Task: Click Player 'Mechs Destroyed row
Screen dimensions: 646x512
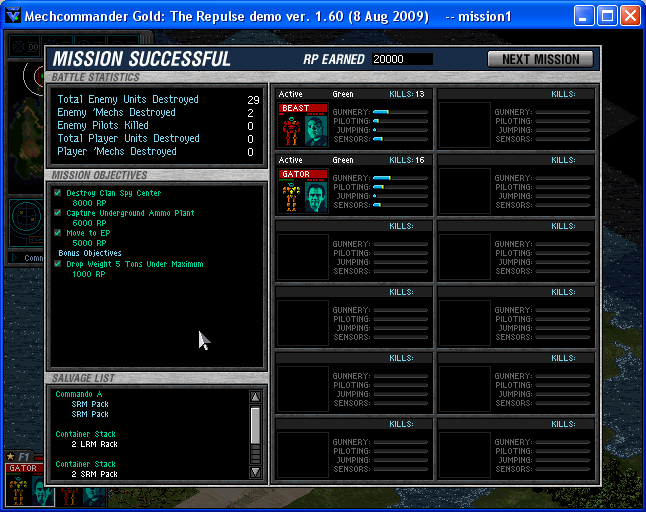Action: click(158, 152)
